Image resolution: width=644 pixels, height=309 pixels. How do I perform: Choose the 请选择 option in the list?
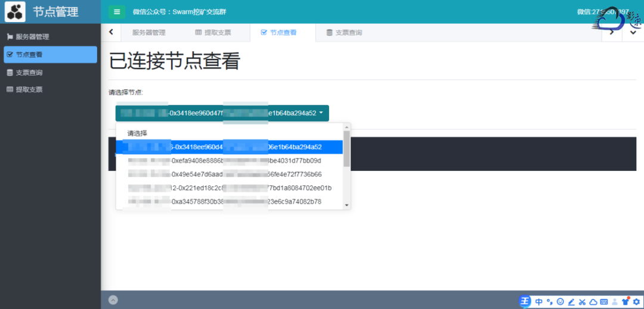tap(230, 133)
